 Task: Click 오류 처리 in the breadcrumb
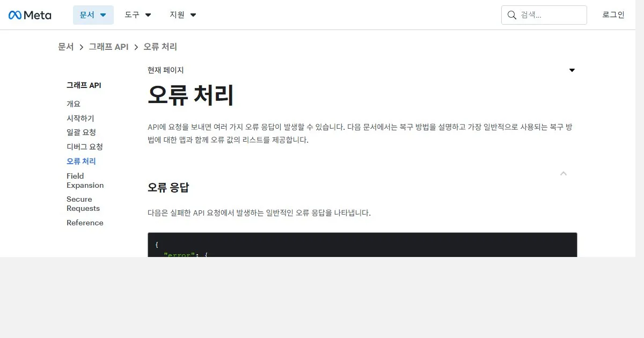(x=160, y=47)
